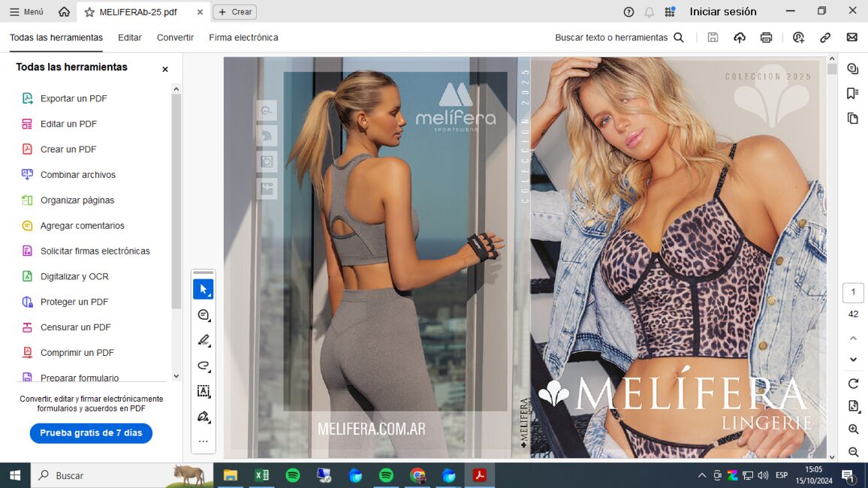Screen dimensions: 868x488
Task: Open Excel from the taskbar
Action: [x=262, y=475]
